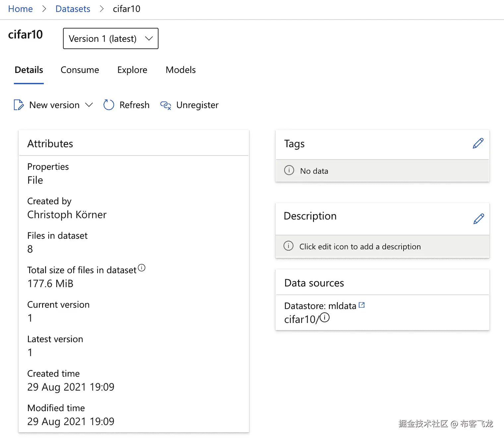Select the Details tab
The image size is (504, 439).
point(29,70)
